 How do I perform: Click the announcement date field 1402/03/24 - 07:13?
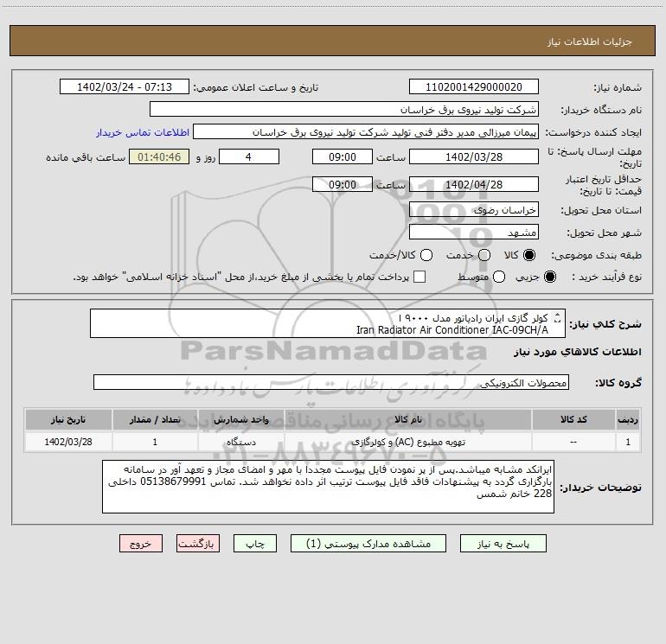point(125,86)
